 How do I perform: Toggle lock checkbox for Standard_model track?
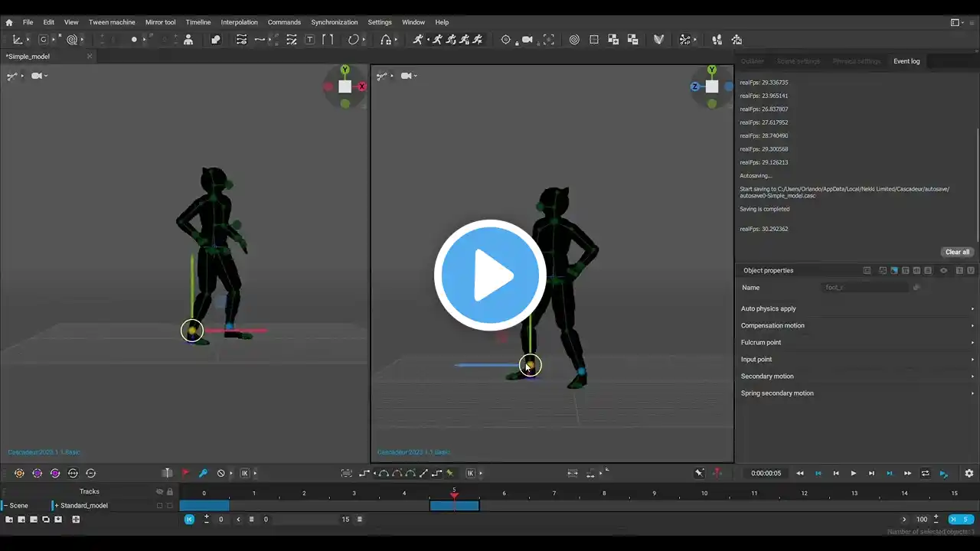pyautogui.click(x=170, y=506)
